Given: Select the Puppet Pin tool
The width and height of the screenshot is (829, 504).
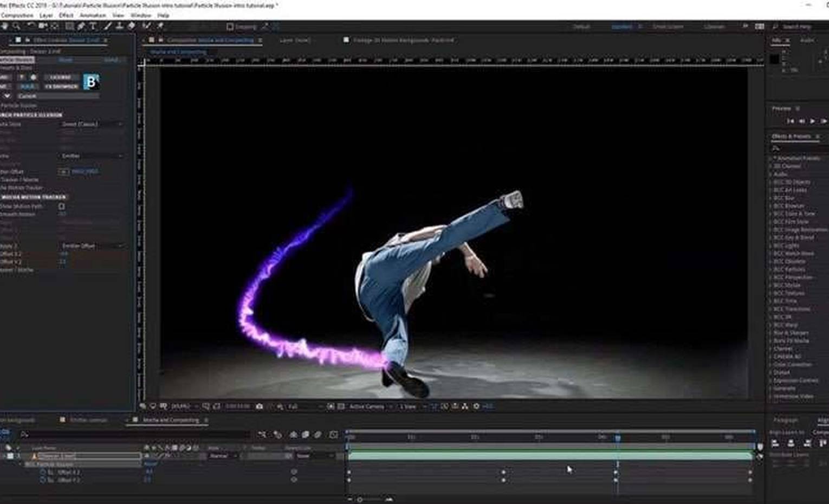Looking at the screenshot, I should (160, 26).
